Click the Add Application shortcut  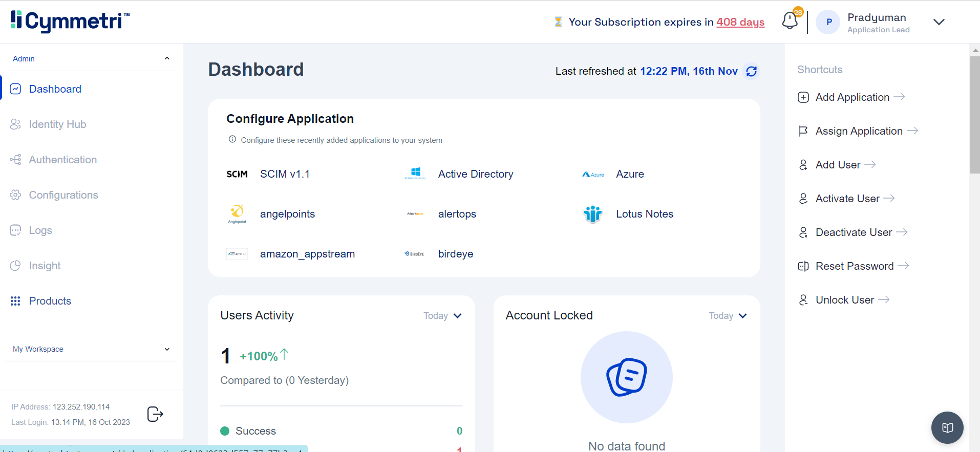pyautogui.click(x=852, y=97)
